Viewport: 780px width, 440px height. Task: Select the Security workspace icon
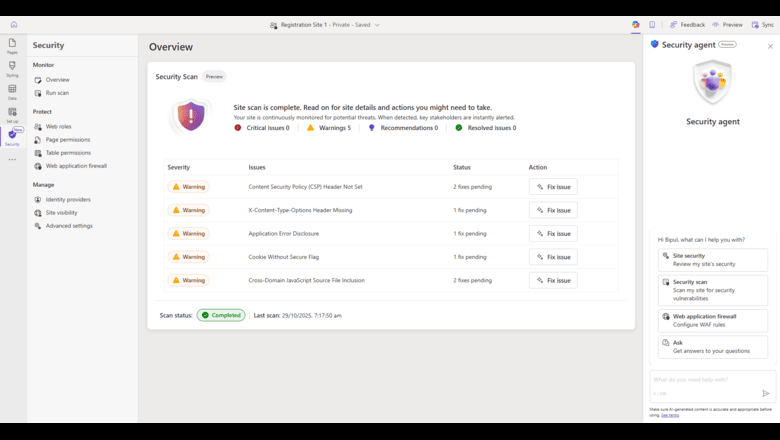[12, 137]
